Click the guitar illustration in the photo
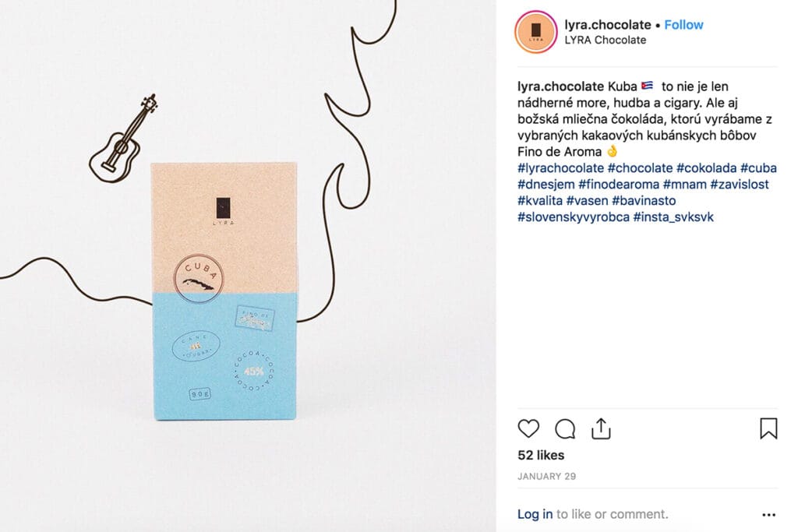The height and width of the screenshot is (532, 798). (123, 139)
